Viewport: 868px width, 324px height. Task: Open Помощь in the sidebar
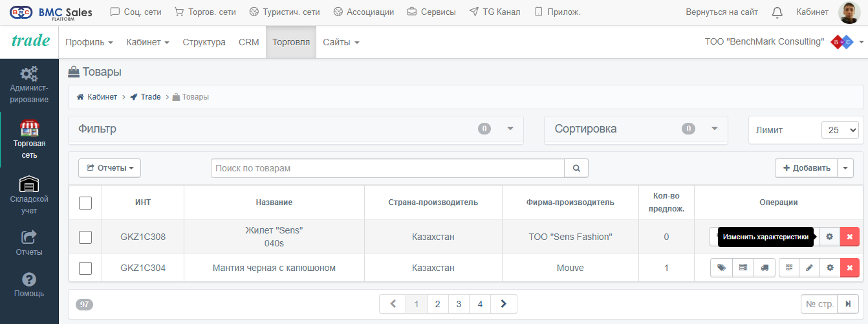pyautogui.click(x=29, y=284)
